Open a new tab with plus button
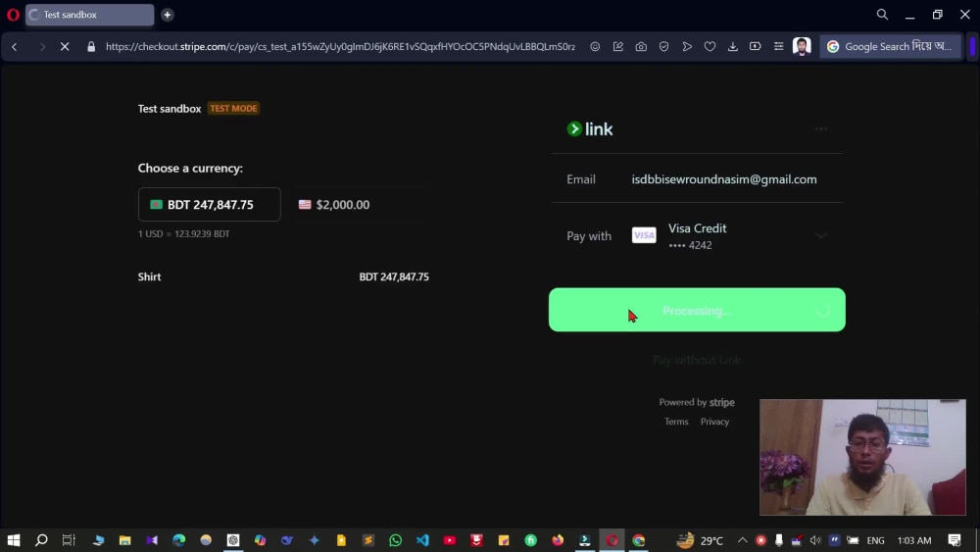 tap(167, 15)
